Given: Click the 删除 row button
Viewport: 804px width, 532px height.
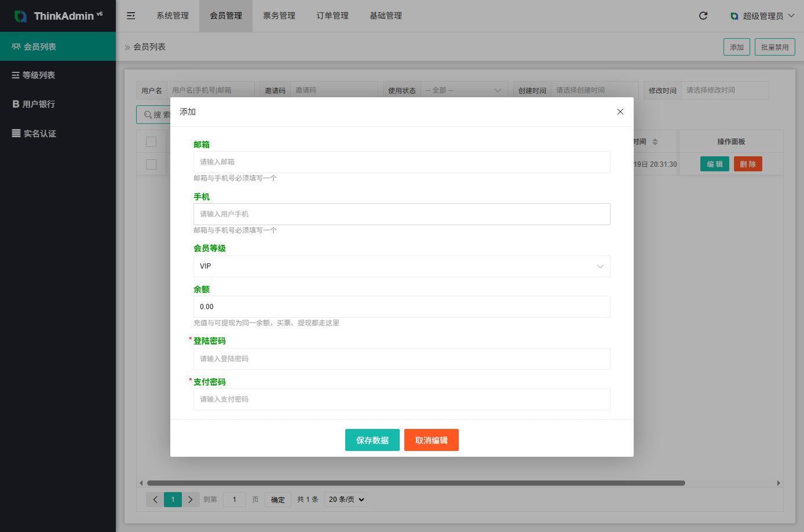Looking at the screenshot, I should point(748,164).
